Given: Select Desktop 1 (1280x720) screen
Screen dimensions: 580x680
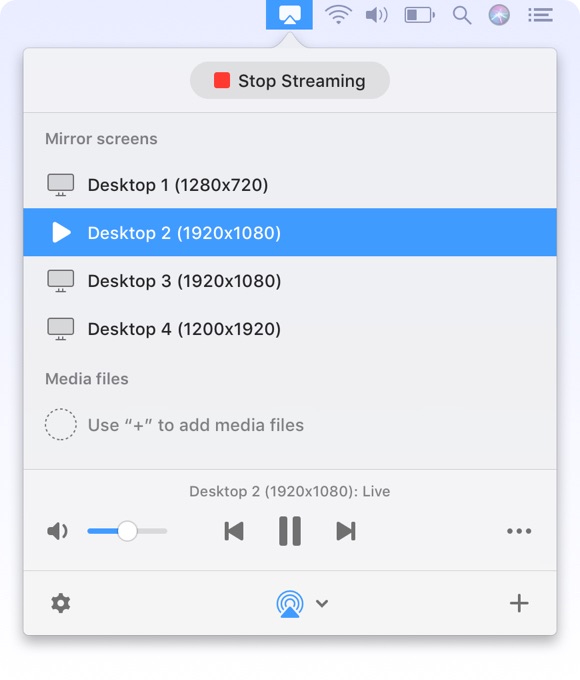Looking at the screenshot, I should 290,185.
